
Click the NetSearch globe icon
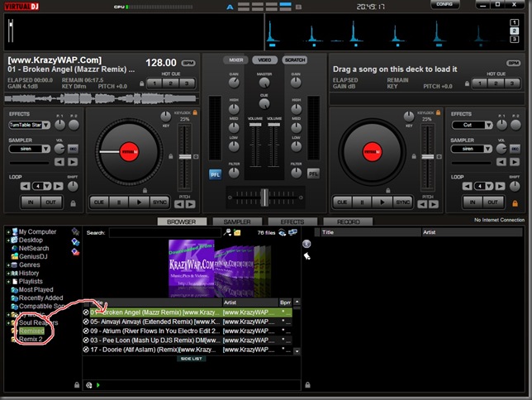coord(15,249)
